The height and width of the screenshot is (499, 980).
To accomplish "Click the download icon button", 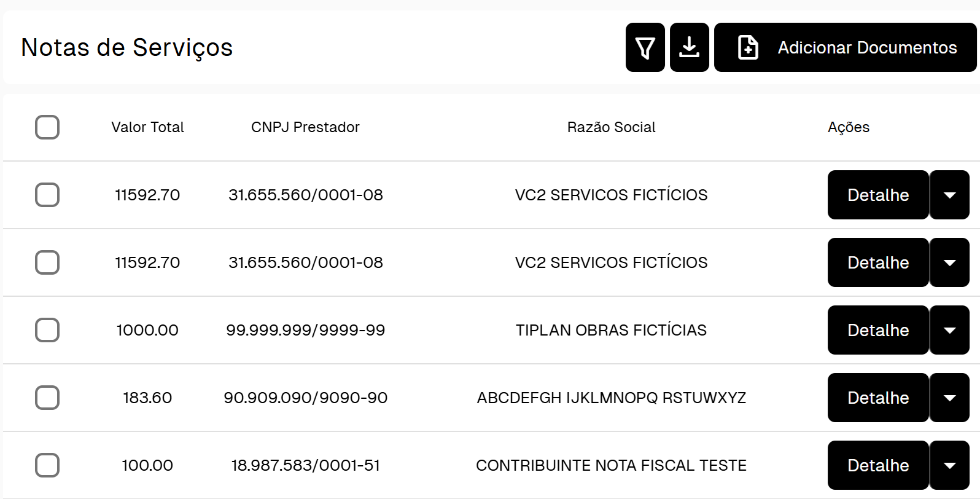I will 689,47.
